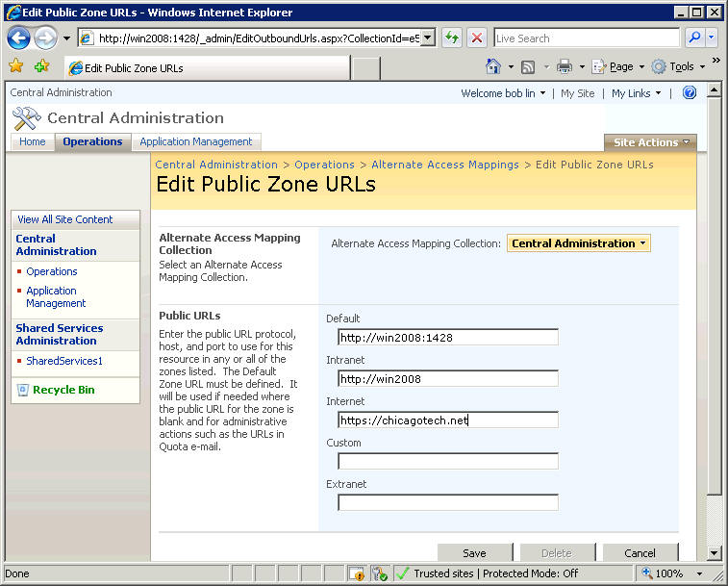This screenshot has height=586, width=728.
Task: Click the Add to Favorites icon
Action: pyautogui.click(x=41, y=66)
